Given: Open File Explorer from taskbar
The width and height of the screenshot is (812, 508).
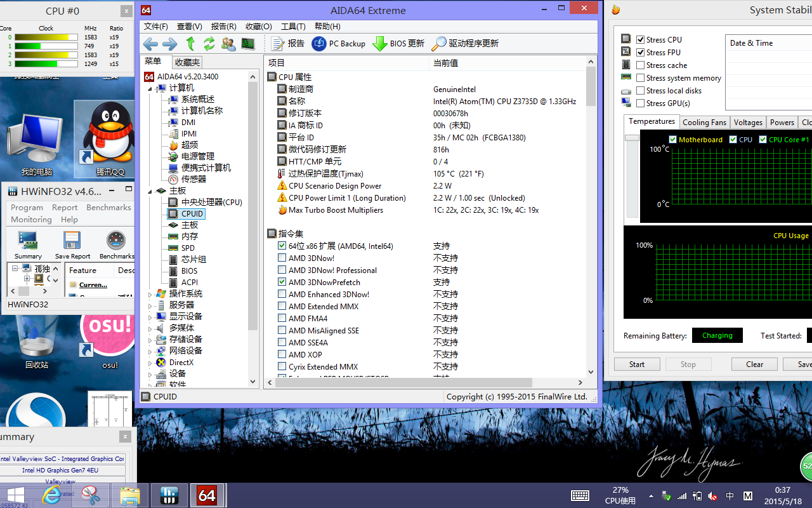Looking at the screenshot, I should coord(130,495).
